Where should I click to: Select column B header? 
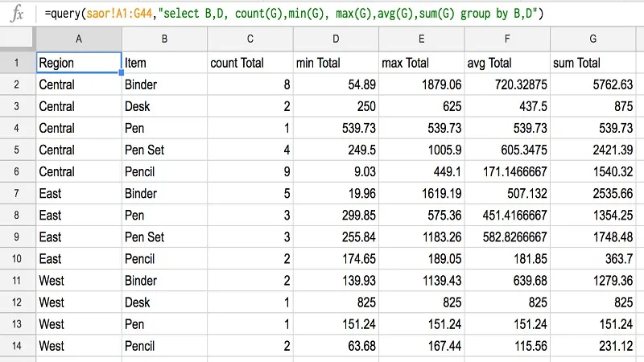click(x=164, y=39)
